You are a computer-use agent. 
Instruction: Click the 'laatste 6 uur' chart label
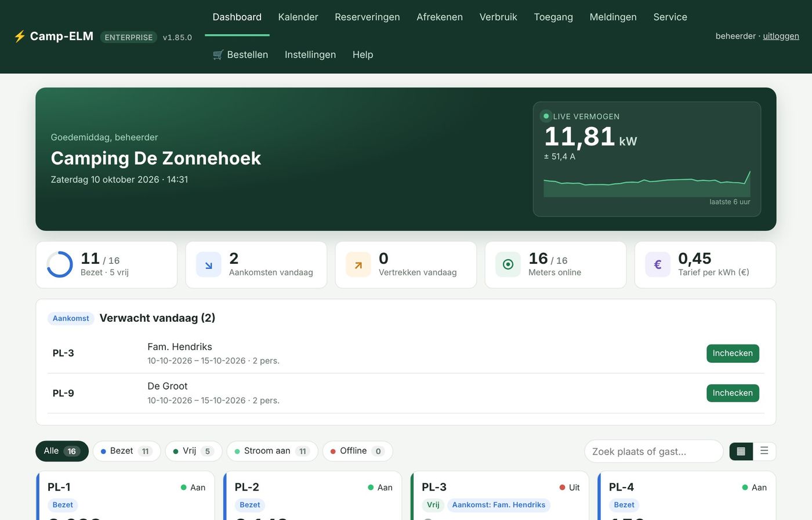pos(730,202)
